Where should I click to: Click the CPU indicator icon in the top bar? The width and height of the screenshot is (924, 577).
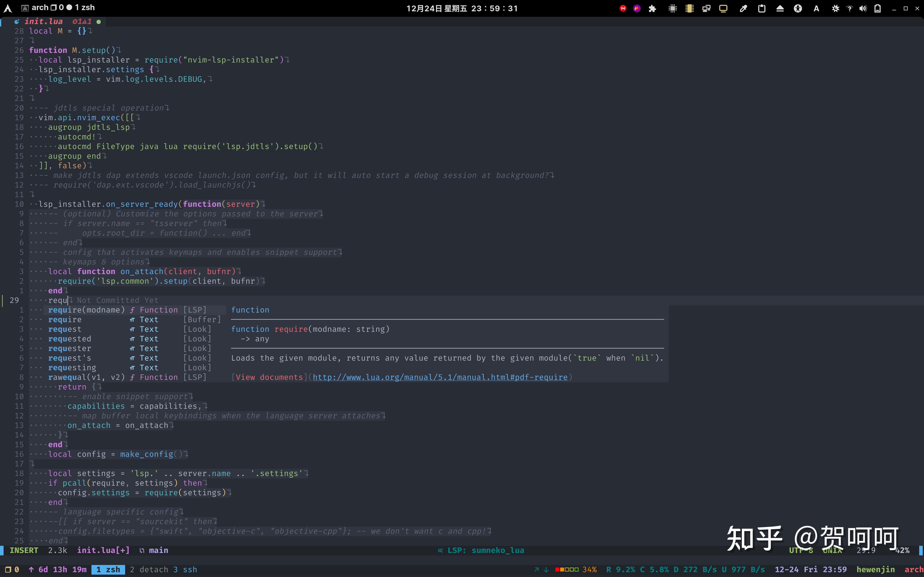(x=673, y=8)
